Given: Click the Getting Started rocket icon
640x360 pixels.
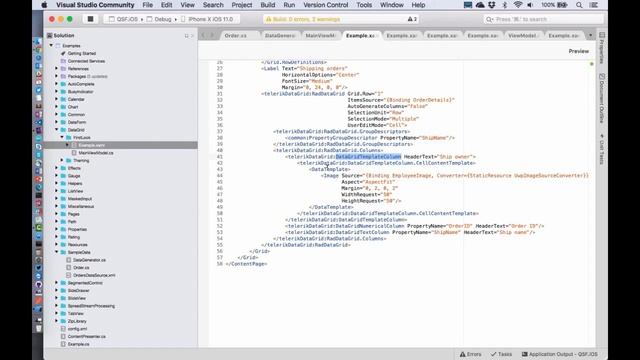Looking at the screenshot, I should (x=63, y=53).
